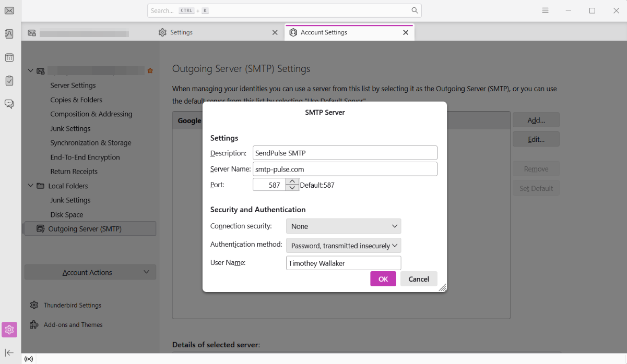Decrease the SMTP port number
The height and width of the screenshot is (364, 627).
tap(292, 188)
